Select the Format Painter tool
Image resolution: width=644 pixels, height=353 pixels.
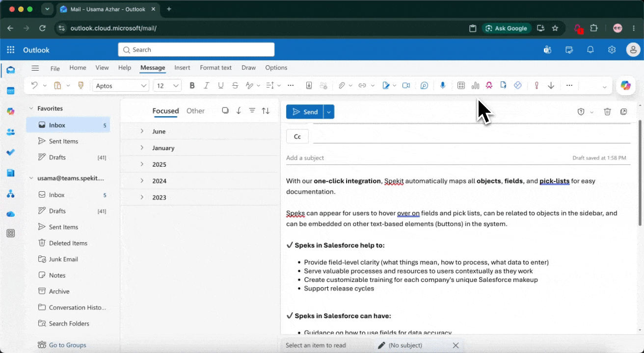pos(81,86)
